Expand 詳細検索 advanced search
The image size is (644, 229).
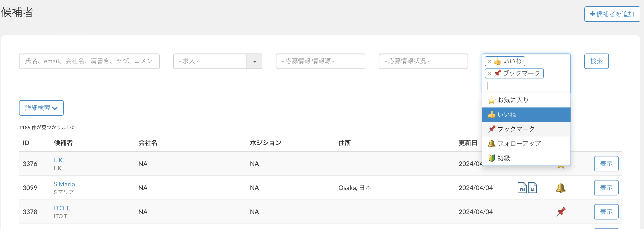(x=41, y=108)
